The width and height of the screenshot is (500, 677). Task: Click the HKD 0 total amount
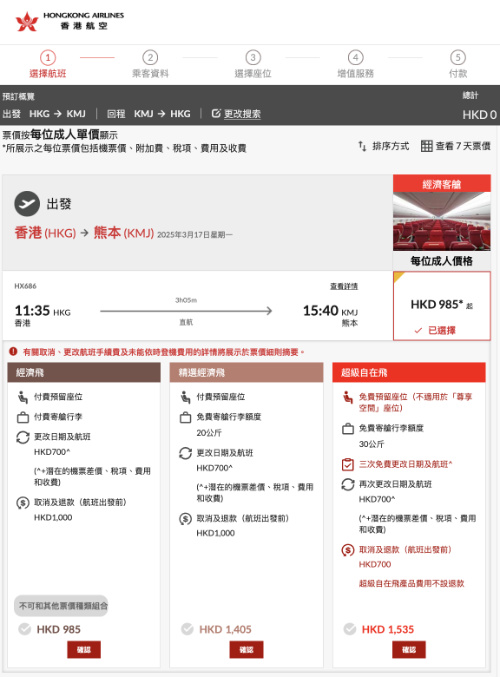tap(479, 114)
